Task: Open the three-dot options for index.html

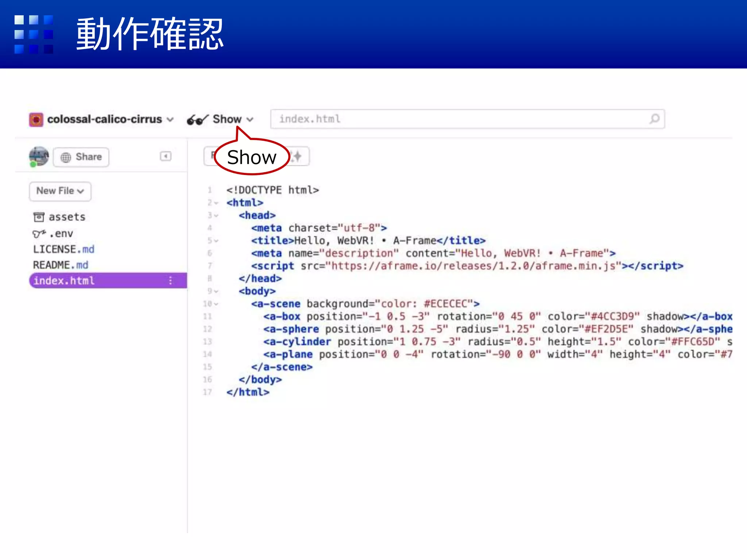Action: [x=170, y=280]
